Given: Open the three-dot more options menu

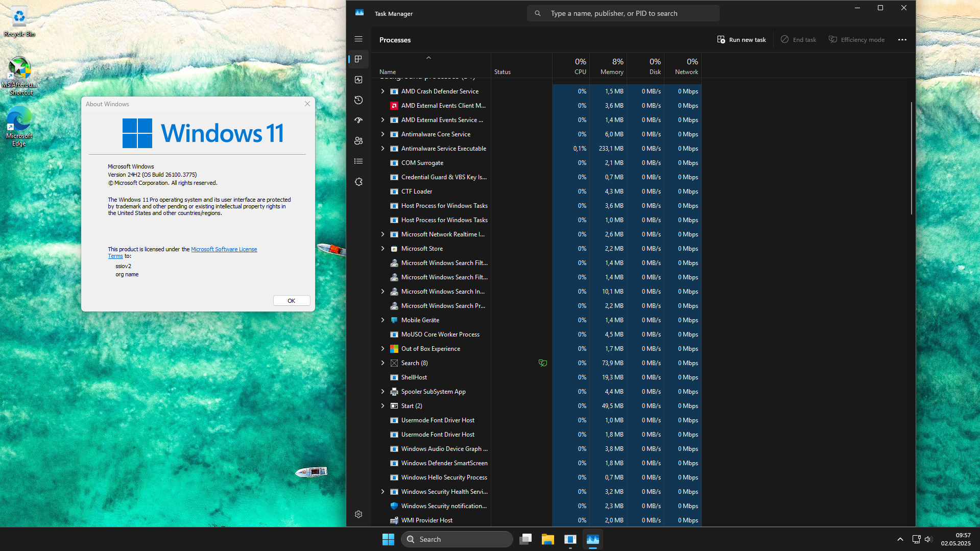Looking at the screenshot, I should tap(902, 40).
